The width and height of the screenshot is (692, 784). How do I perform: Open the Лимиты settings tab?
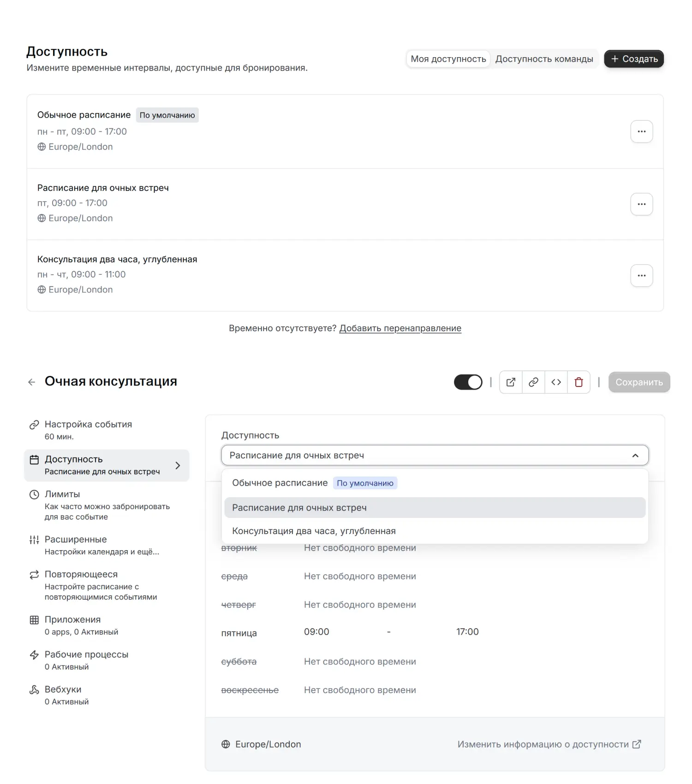tap(62, 494)
